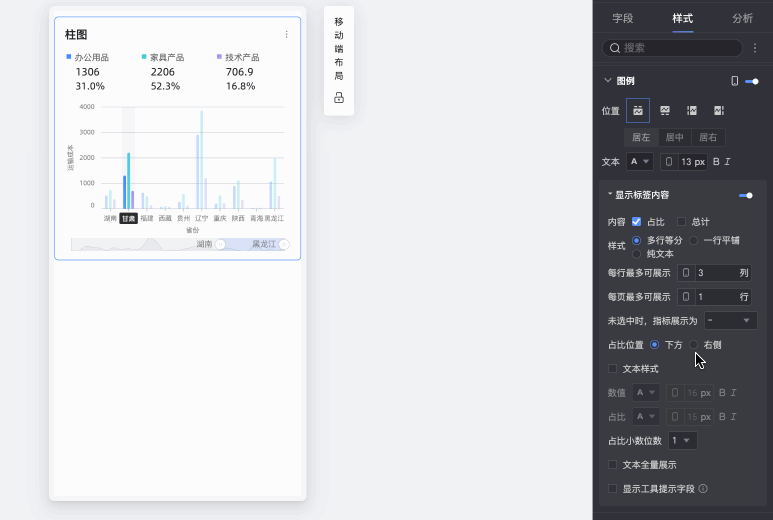Click the info icon beside 显示工具提示字段
The width and height of the screenshot is (773, 520).
click(x=703, y=488)
